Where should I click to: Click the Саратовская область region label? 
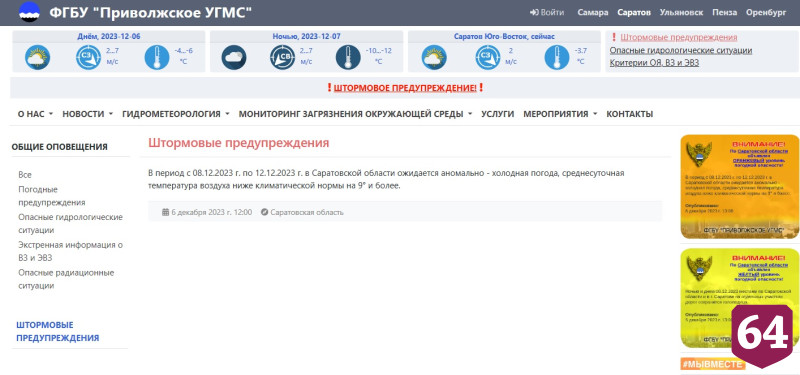pyautogui.click(x=307, y=212)
